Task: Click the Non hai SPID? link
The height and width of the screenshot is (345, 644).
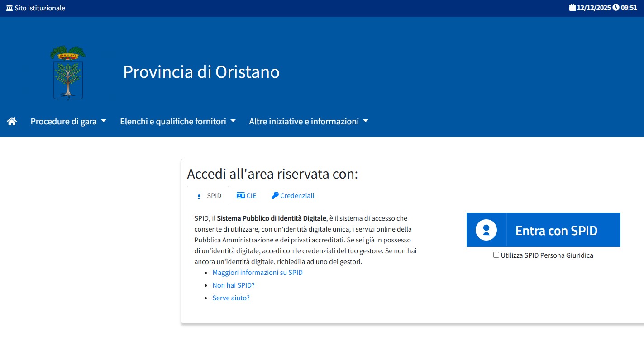Action: click(x=234, y=285)
